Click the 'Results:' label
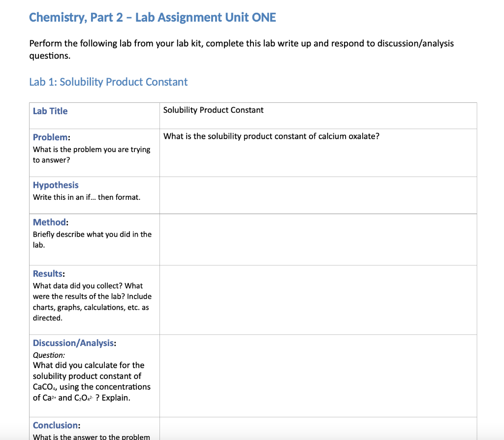Viewport: 504px width, 440px height. click(50, 274)
